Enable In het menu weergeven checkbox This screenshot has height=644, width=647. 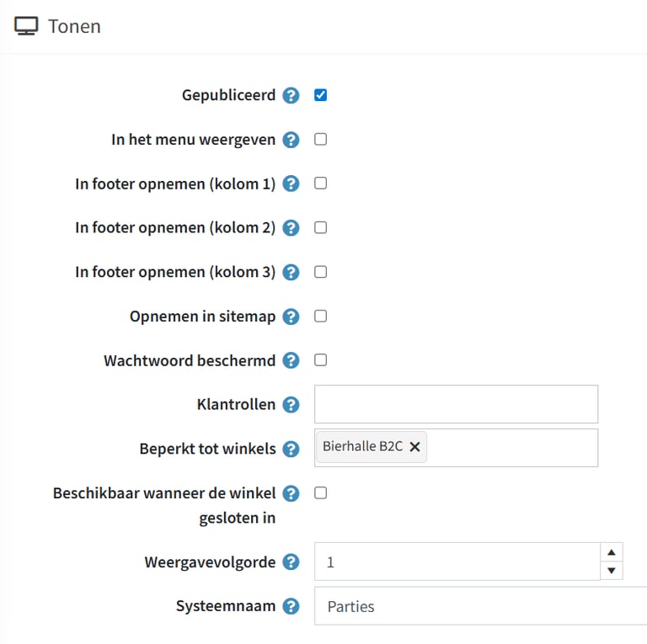point(321,140)
